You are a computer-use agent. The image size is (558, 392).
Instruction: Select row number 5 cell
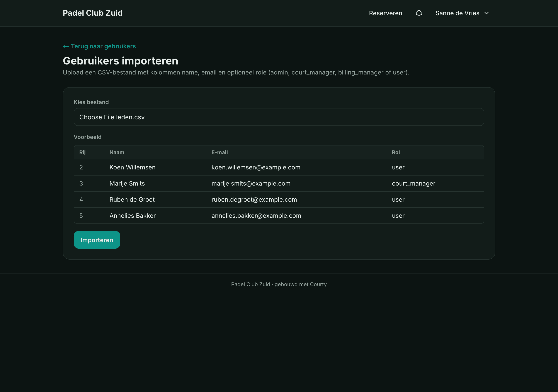pyautogui.click(x=81, y=215)
